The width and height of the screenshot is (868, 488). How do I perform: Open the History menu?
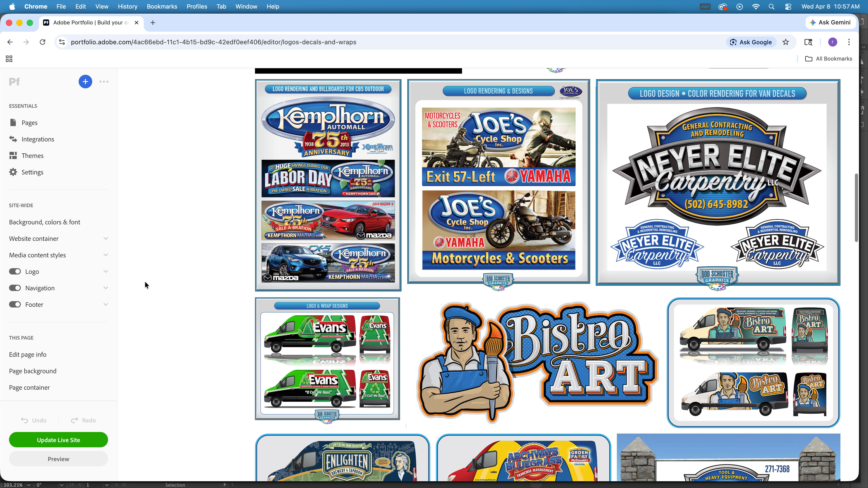point(127,6)
